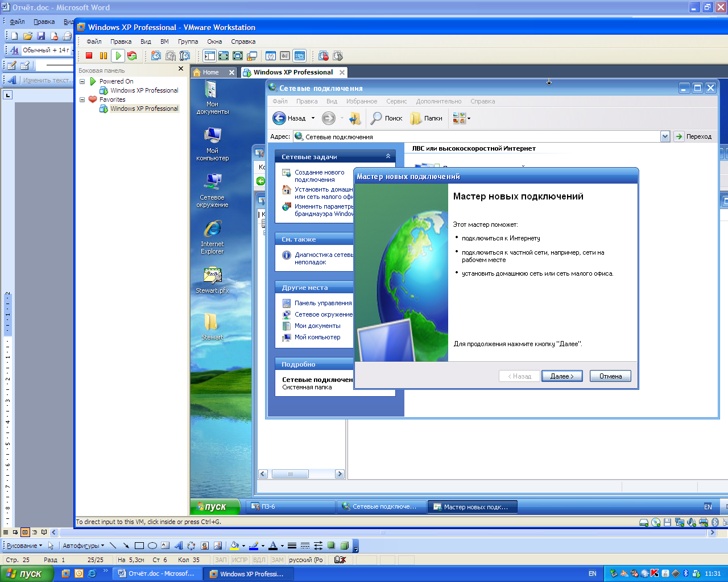Click the Далее button in the wizard
Screen dimensions: 728x582
click(x=562, y=376)
